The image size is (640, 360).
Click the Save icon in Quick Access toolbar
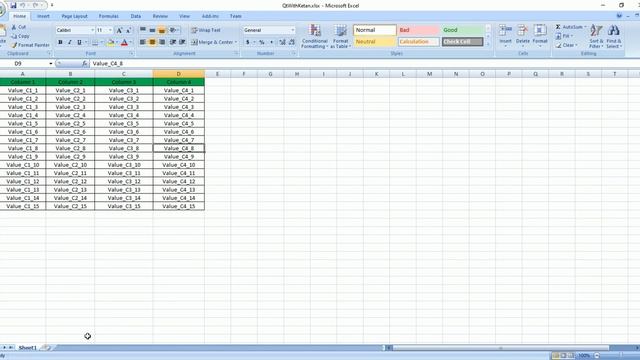(13, 5)
